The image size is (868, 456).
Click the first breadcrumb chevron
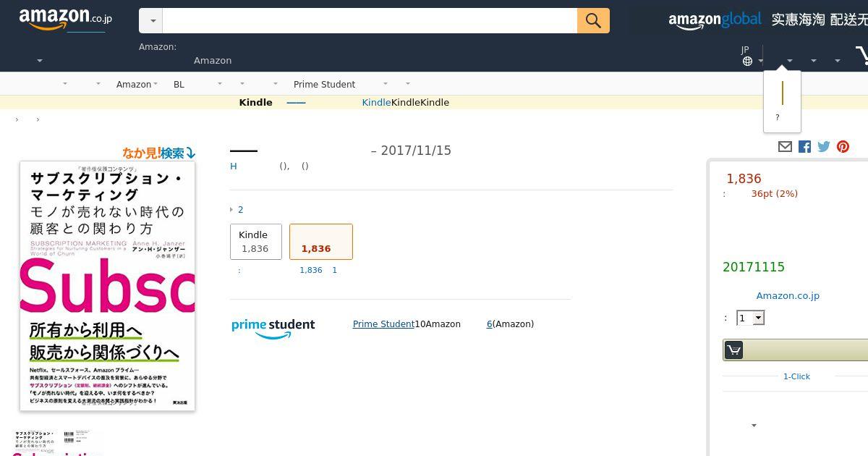pos(17,119)
